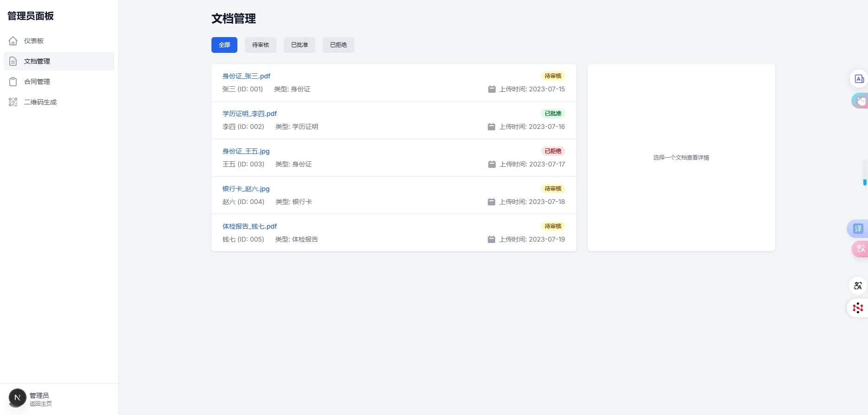868x415 pixels.
Task: Click 返回主页 link under 管理员
Action: pyautogui.click(x=41, y=404)
